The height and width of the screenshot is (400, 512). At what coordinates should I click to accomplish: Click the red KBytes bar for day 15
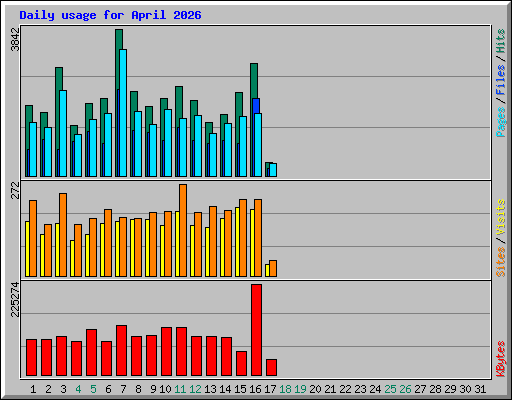[x=241, y=363]
